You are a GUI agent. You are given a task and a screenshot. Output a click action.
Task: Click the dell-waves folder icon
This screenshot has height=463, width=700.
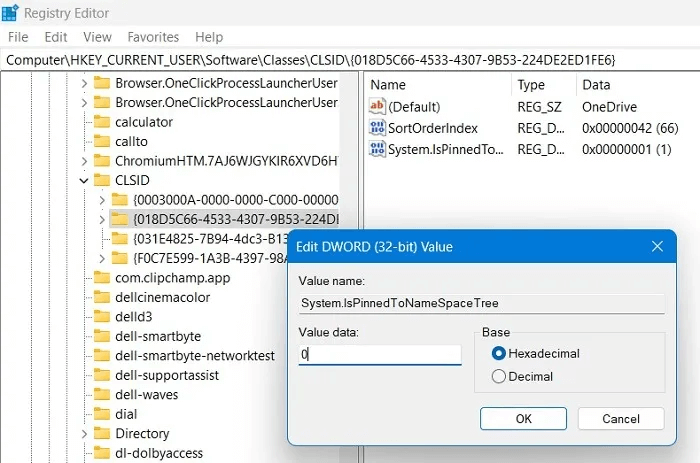point(102,395)
